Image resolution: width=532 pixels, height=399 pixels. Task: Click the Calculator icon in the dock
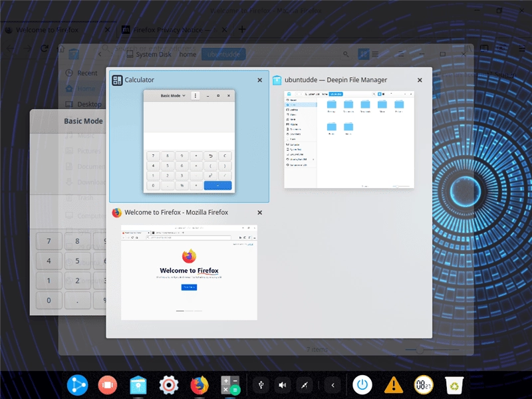click(230, 385)
